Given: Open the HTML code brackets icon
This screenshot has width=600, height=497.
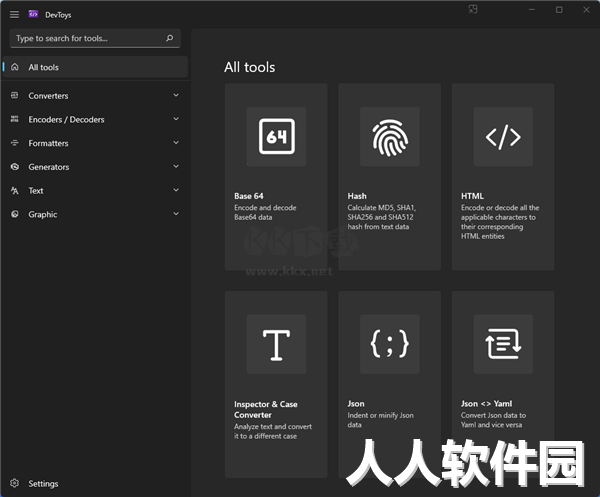Looking at the screenshot, I should coord(503,137).
